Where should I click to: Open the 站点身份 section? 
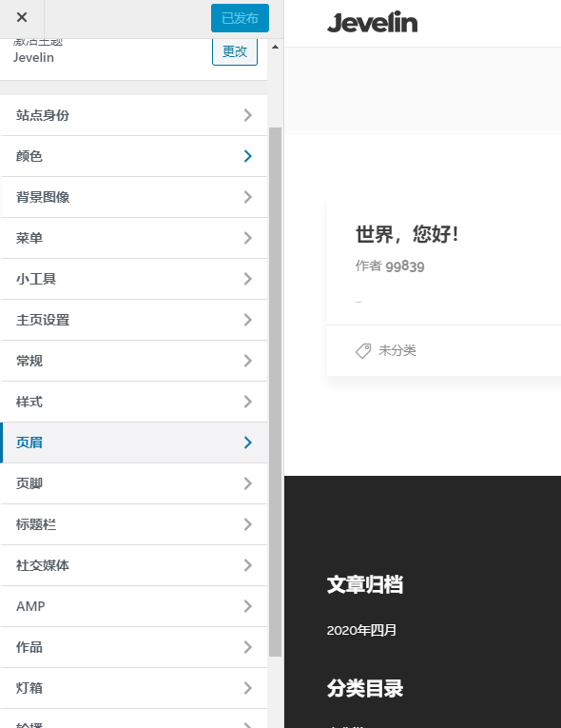click(134, 115)
